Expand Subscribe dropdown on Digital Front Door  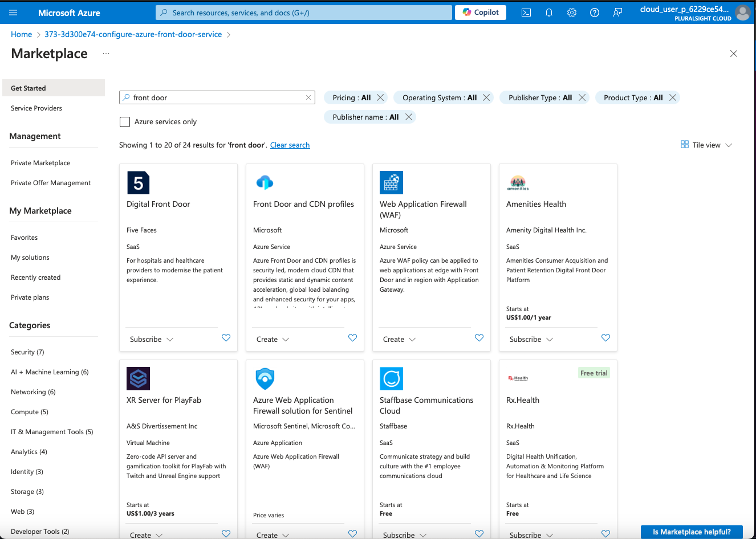tap(170, 340)
